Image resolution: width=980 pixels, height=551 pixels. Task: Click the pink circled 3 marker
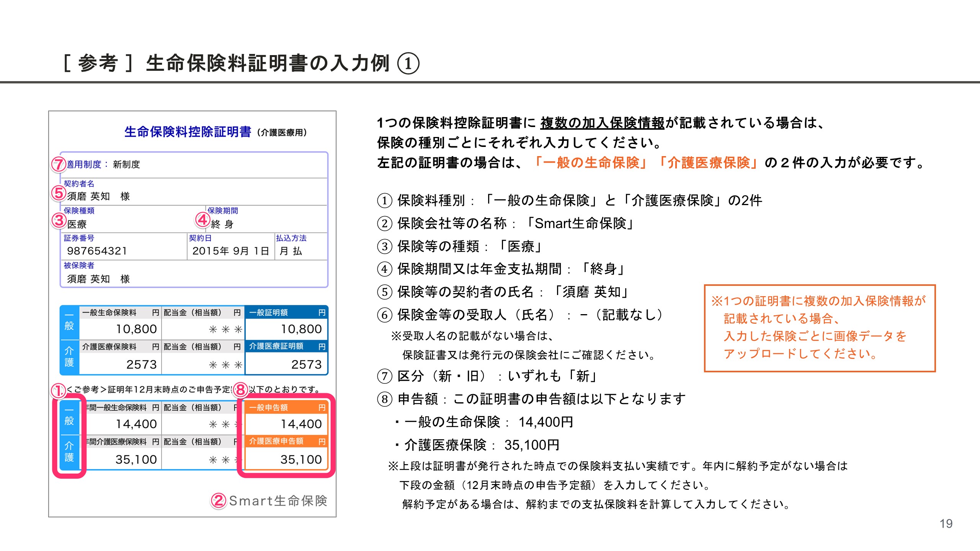click(x=59, y=220)
